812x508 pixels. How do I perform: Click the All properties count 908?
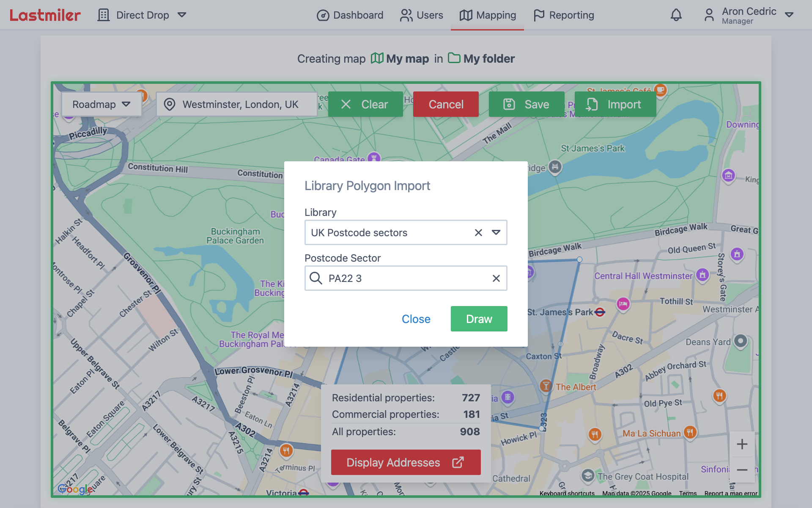coord(470,431)
